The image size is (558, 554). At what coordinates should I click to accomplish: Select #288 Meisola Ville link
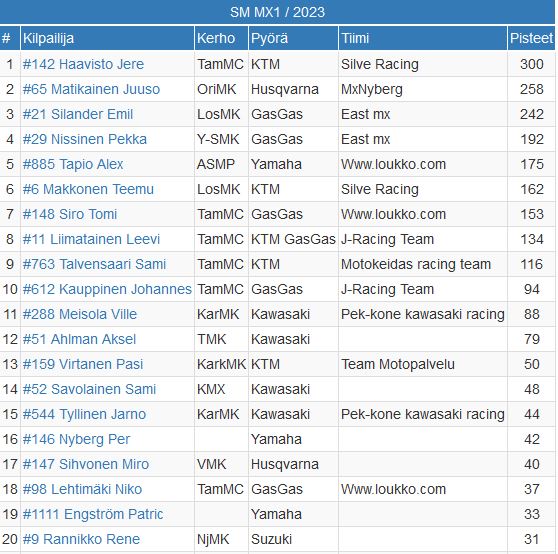80,314
